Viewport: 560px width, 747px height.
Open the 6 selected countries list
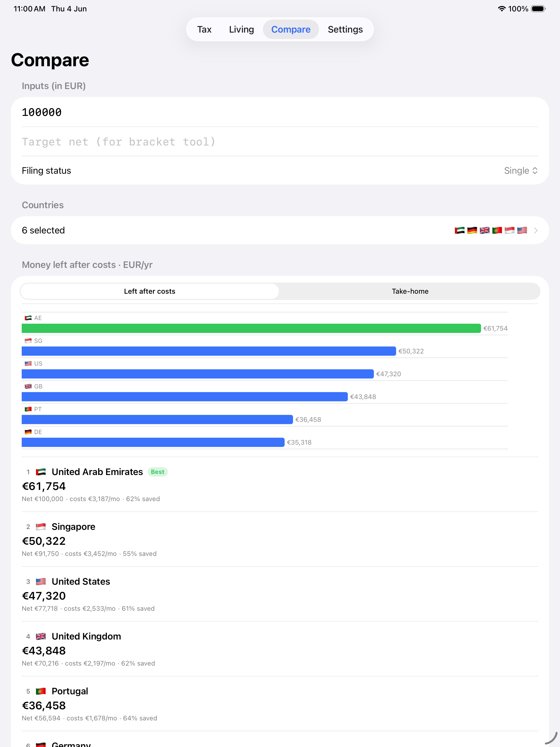tap(280, 230)
